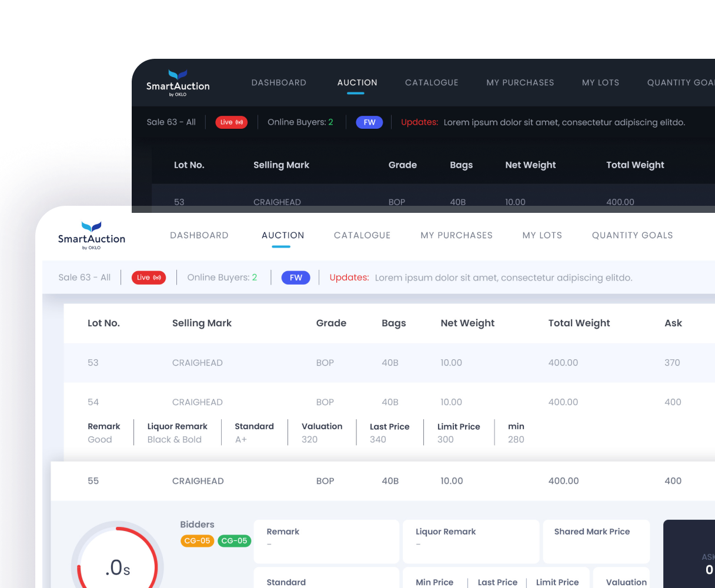Open My Lots tab in dark window

pos(600,83)
